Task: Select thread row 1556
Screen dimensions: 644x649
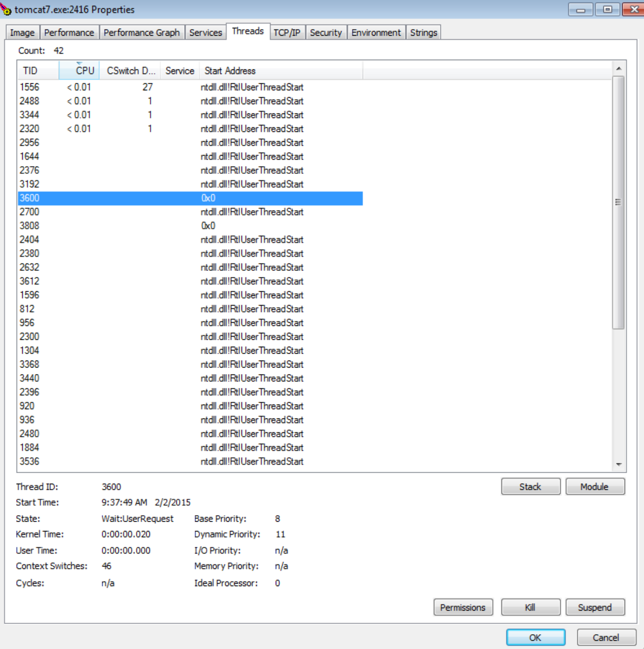Action: click(x=190, y=87)
